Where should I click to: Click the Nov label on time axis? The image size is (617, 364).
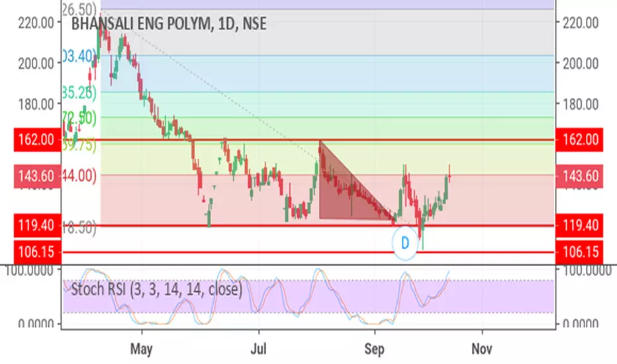pos(482,349)
